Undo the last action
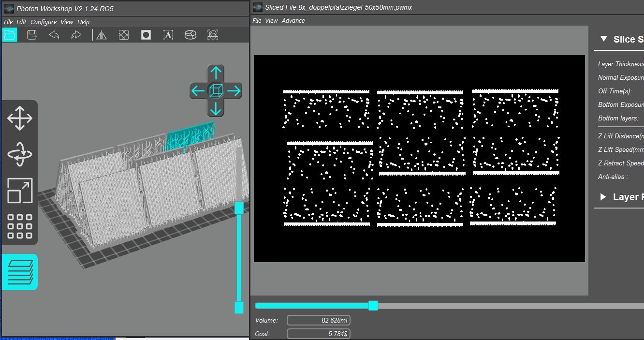This screenshot has width=644, height=340. (54, 35)
